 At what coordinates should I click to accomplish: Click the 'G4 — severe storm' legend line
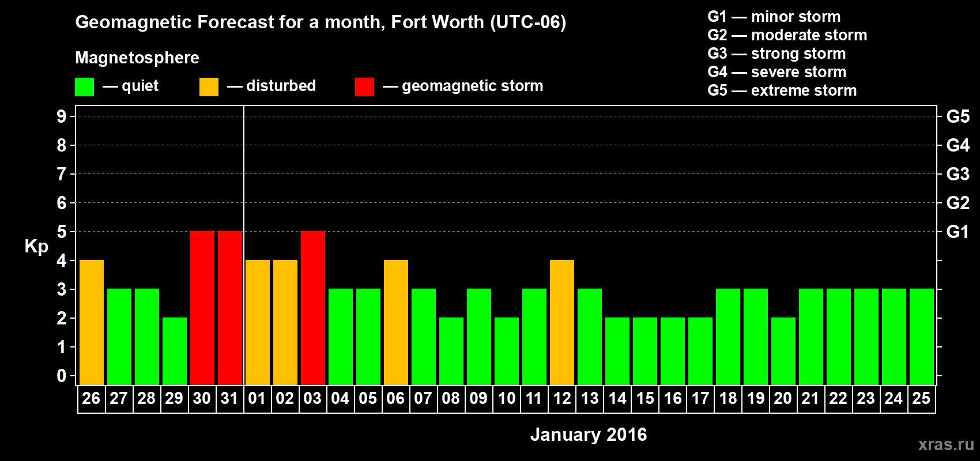click(777, 72)
